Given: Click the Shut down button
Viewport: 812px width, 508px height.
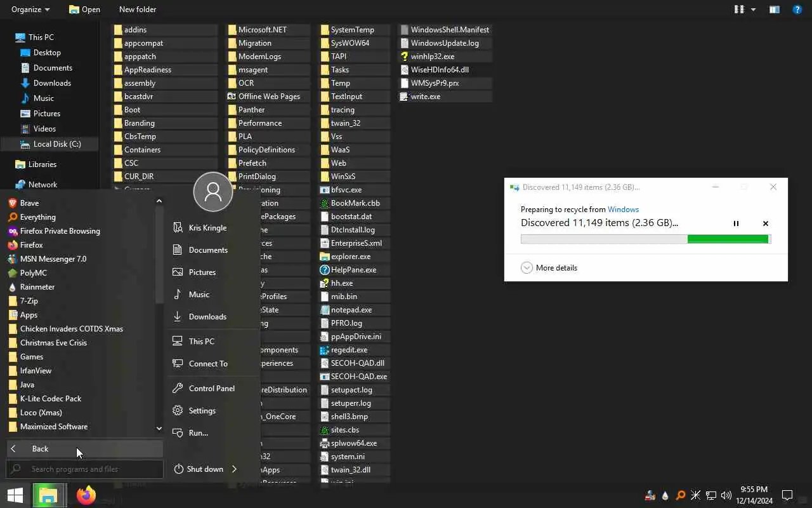Looking at the screenshot, I should 198,469.
